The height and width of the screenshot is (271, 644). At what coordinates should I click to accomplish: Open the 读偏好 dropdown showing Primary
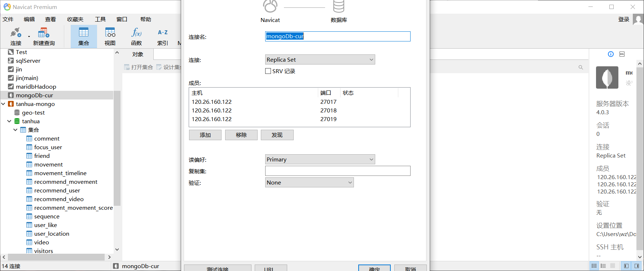coord(320,159)
